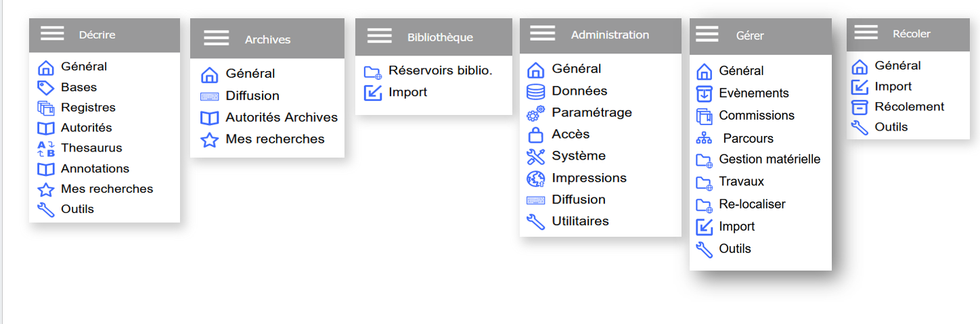Open Registres in the Décrire menu

(88, 108)
